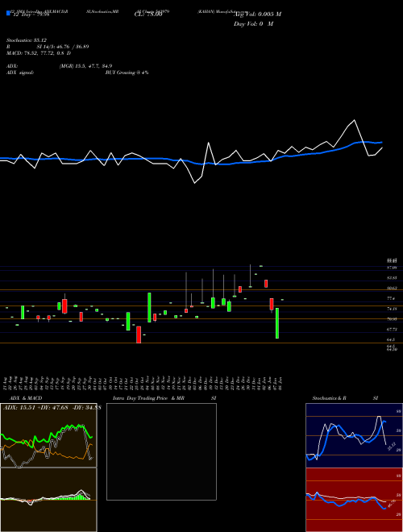Image resolution: width=403 pixels, height=532 pixels.
Task: Click the 87.09 price axis label
Action: tap(392, 268)
